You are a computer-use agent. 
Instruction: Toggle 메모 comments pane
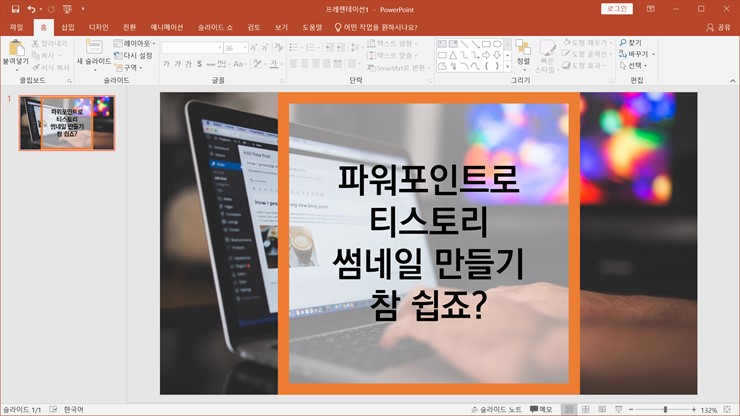click(x=541, y=409)
